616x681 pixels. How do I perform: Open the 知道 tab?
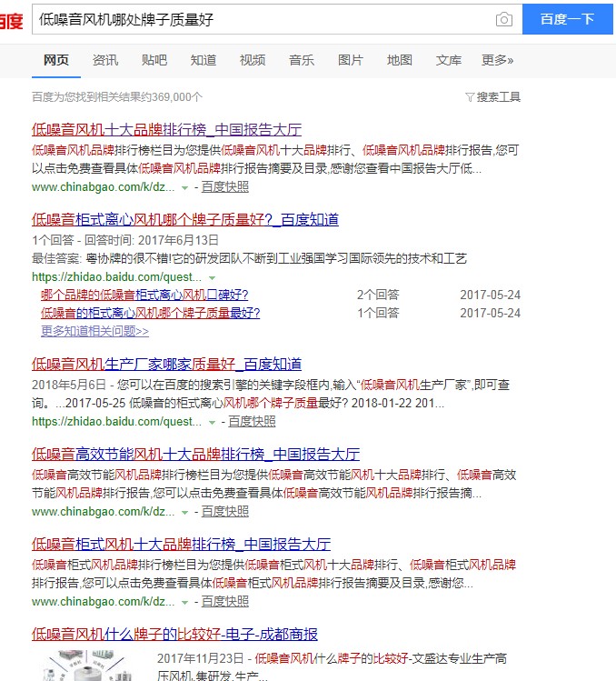[204, 60]
